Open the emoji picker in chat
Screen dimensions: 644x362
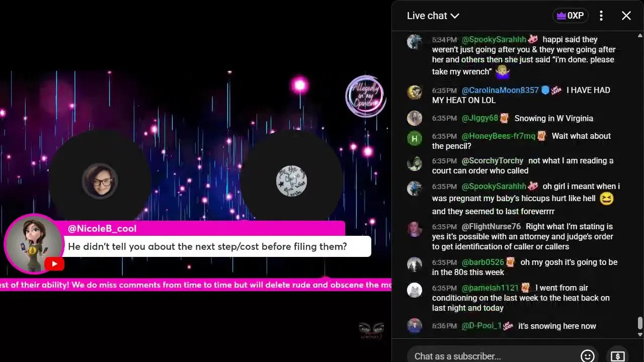point(587,355)
